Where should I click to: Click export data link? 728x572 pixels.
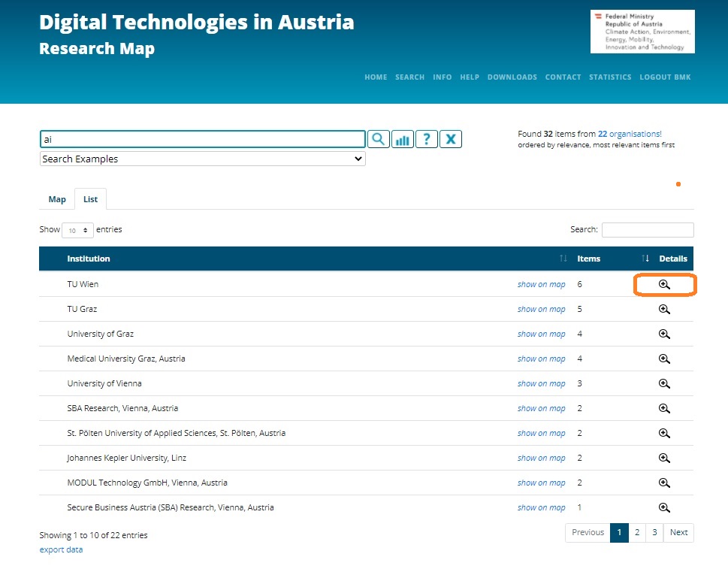click(x=61, y=549)
